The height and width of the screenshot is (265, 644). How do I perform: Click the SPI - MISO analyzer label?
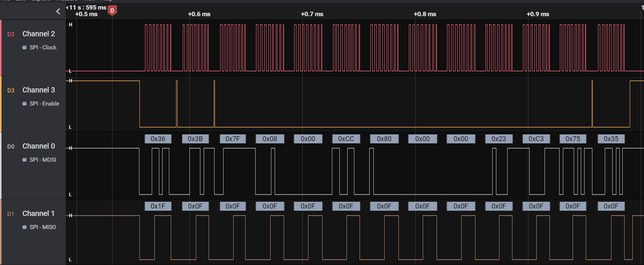point(43,227)
